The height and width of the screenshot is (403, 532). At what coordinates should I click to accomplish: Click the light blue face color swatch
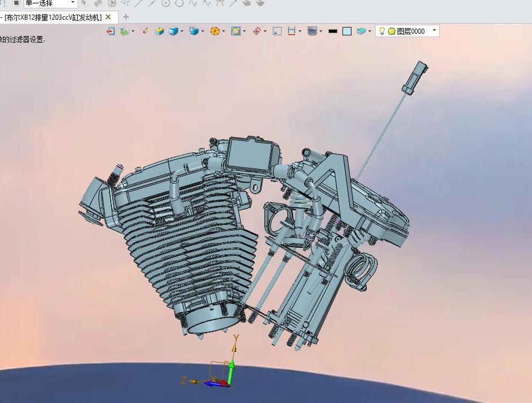point(347,31)
